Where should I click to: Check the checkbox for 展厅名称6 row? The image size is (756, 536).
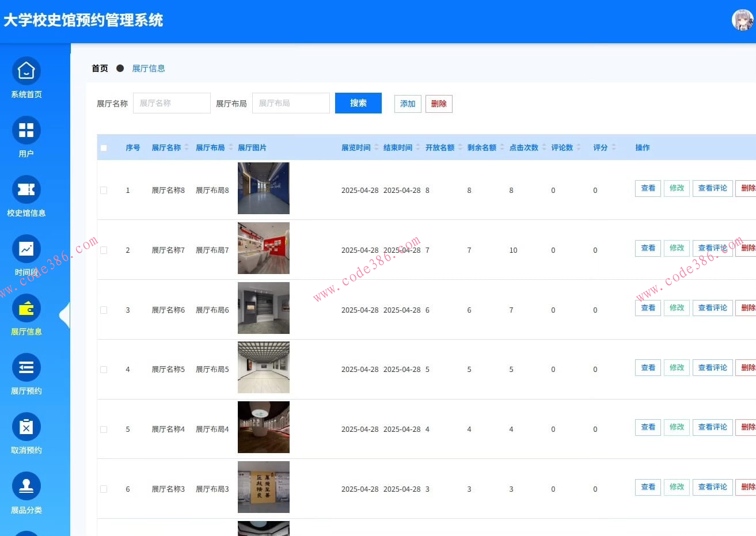pyautogui.click(x=104, y=310)
